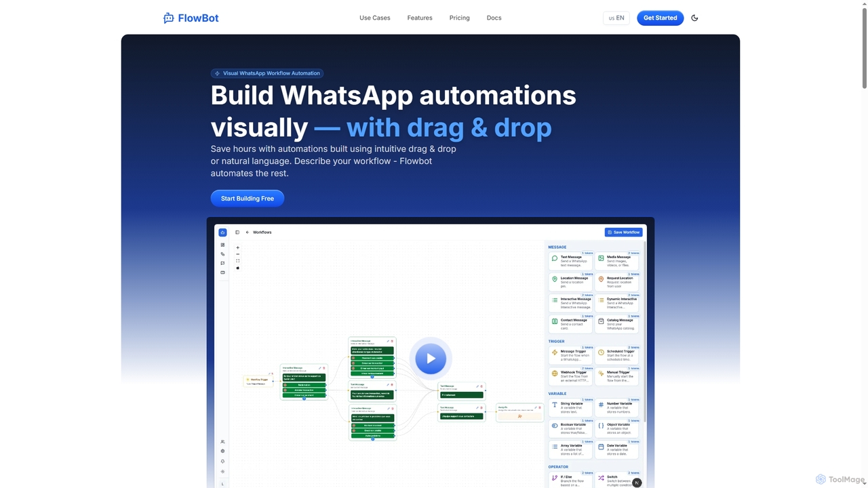Select the Text Message block
This screenshot has height=488, width=868.
pos(571,261)
